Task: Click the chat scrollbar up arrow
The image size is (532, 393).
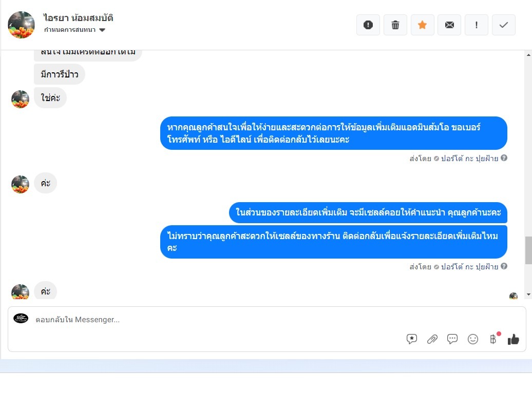Action: pyautogui.click(x=528, y=54)
